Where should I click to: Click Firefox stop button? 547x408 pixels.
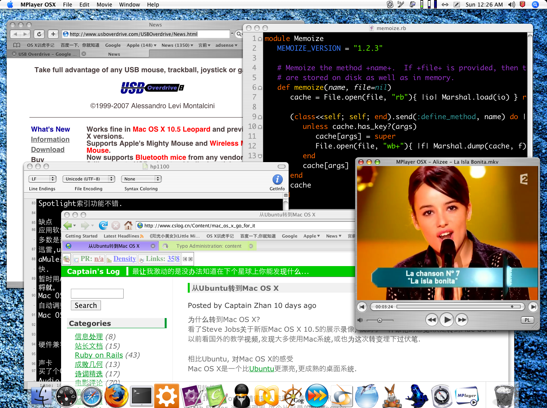click(x=116, y=225)
